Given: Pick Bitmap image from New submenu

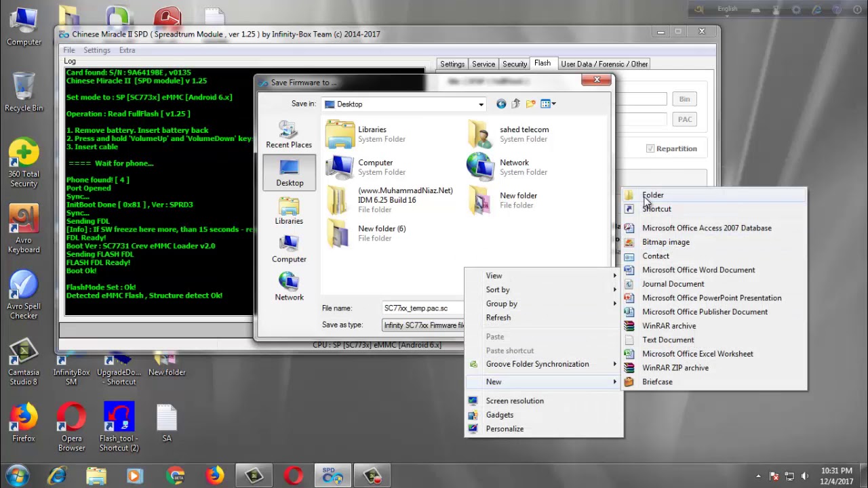Looking at the screenshot, I should coord(715,242).
